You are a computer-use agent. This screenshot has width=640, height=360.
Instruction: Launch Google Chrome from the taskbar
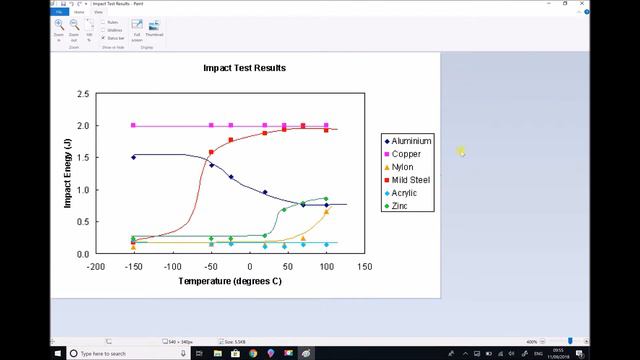pyautogui.click(x=253, y=353)
